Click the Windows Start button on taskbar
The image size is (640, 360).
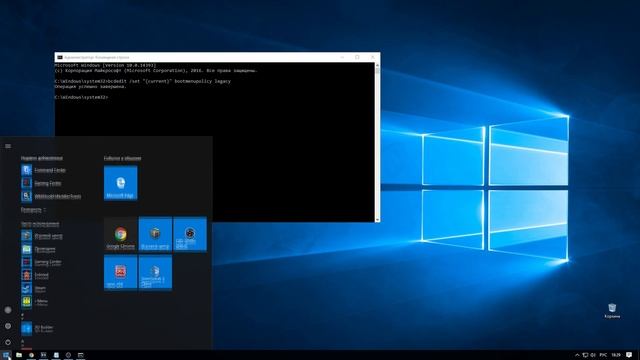point(6,355)
